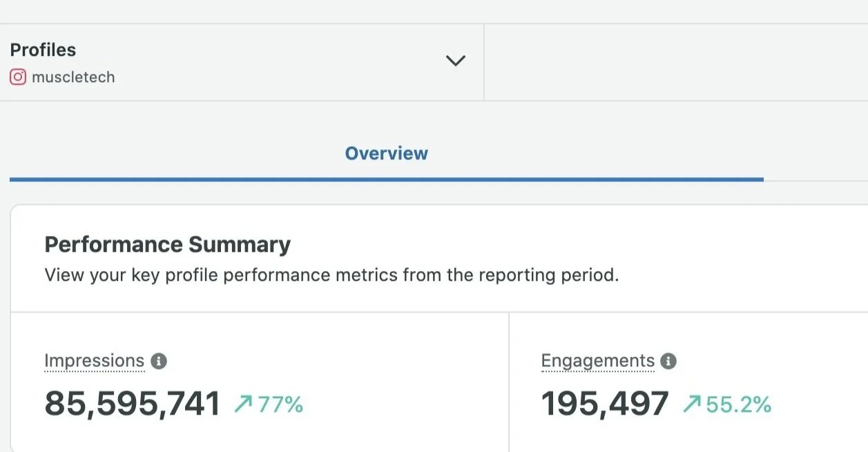Viewport: 868px width, 452px height.
Task: Click the 195,497 engagements value
Action: [605, 404]
